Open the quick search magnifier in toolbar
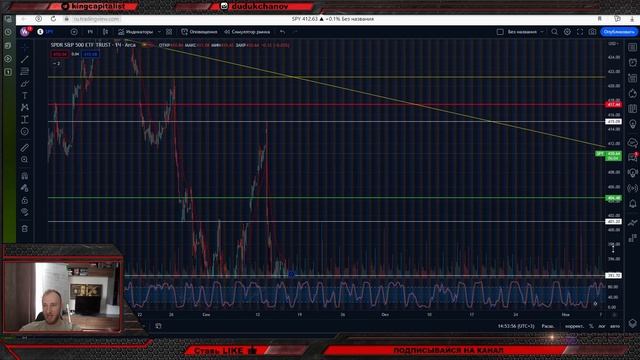Image resolution: width=640 pixels, height=360 pixels. tap(554, 31)
